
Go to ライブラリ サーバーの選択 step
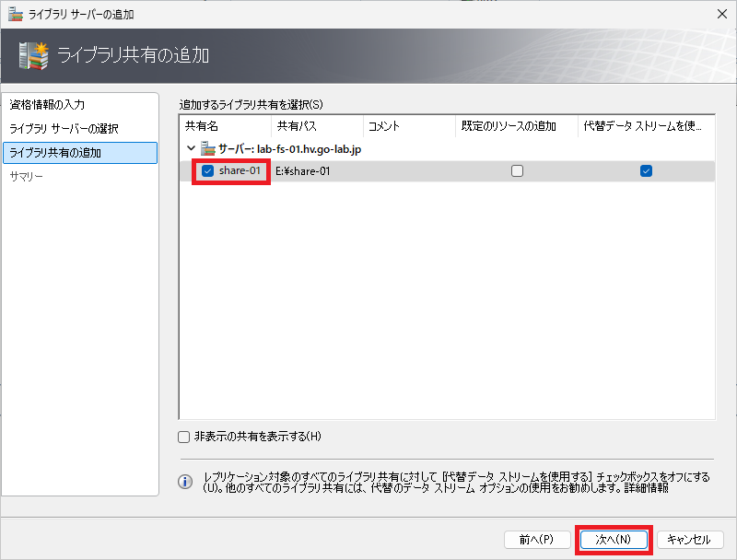click(x=64, y=129)
